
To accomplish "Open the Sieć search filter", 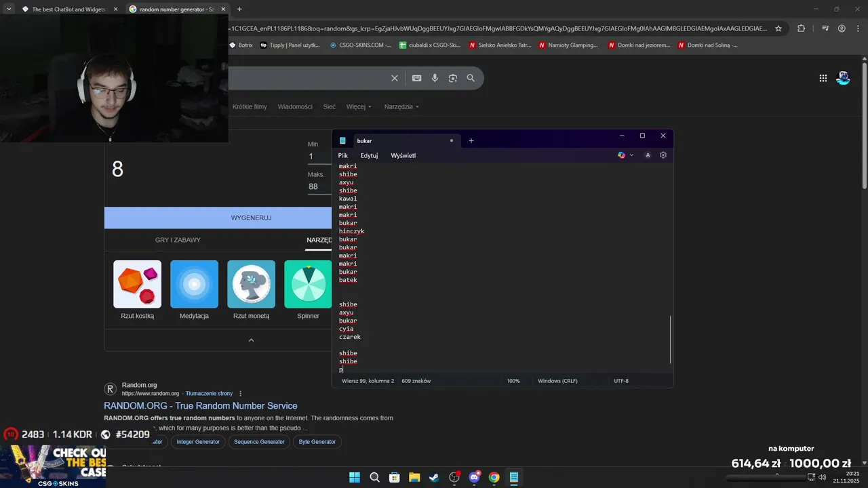I will point(330,106).
